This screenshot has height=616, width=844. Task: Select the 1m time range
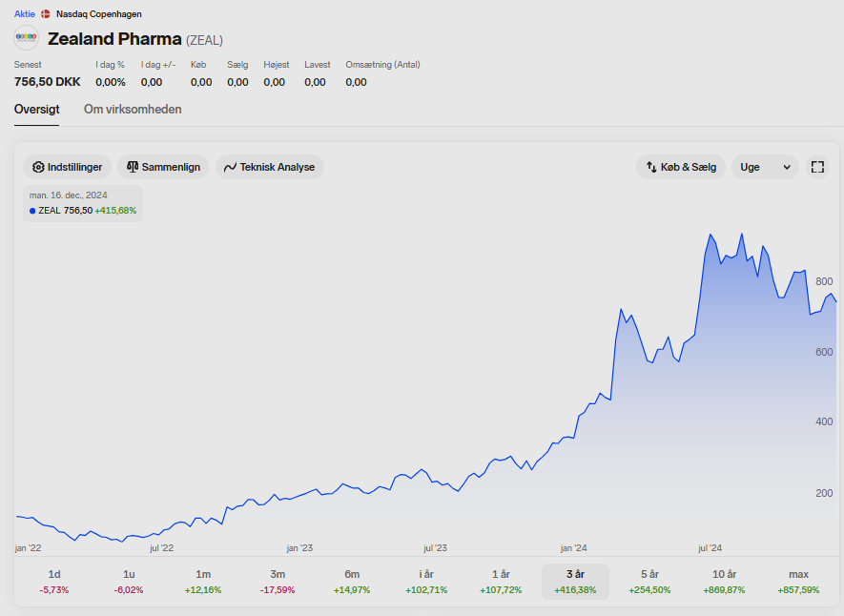[x=203, y=582]
